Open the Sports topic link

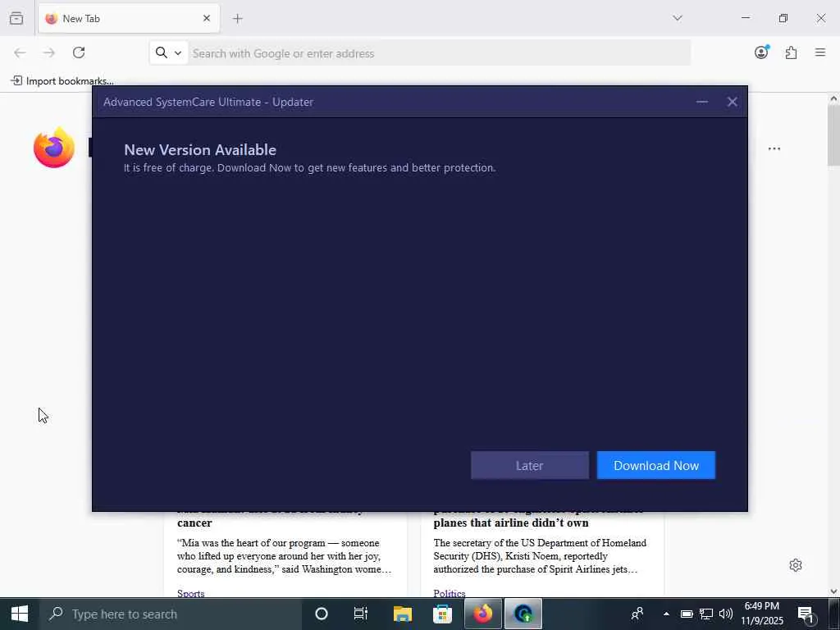click(190, 593)
